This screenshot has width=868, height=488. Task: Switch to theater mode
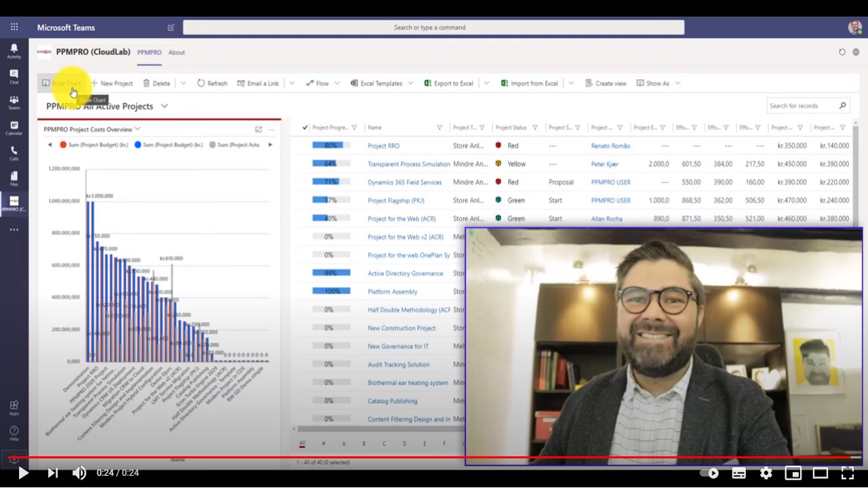(x=821, y=473)
